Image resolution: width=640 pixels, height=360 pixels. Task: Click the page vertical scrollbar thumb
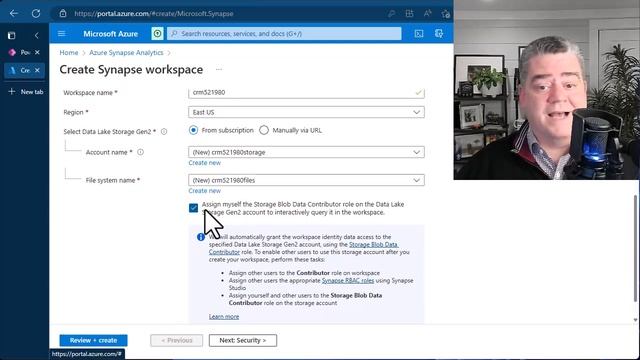(635, 249)
